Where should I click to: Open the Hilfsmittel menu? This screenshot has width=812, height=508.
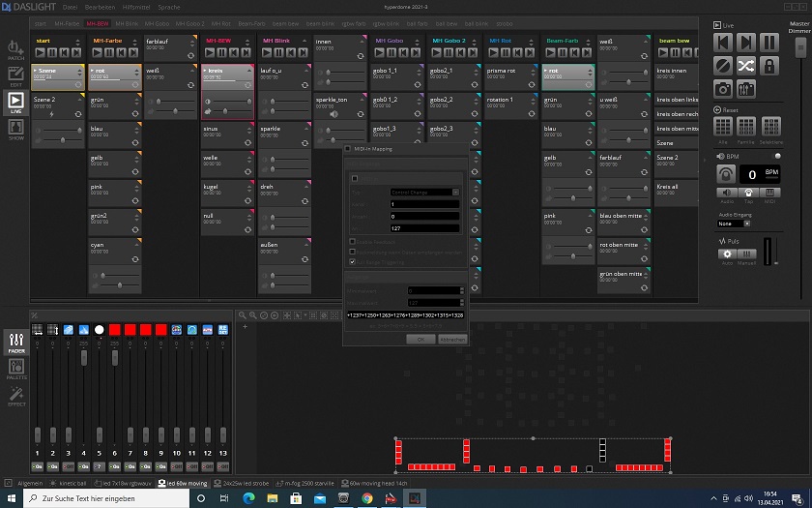[x=136, y=8]
